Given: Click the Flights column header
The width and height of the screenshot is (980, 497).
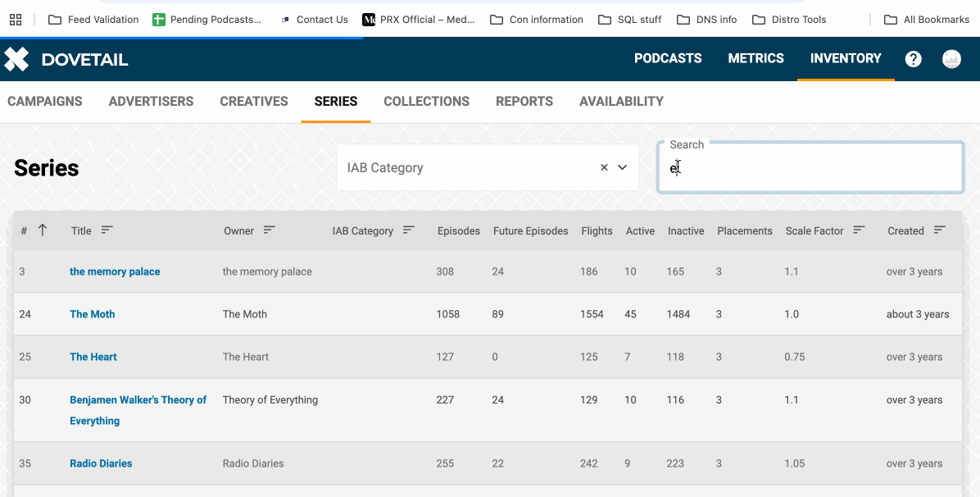Looking at the screenshot, I should click(597, 231).
